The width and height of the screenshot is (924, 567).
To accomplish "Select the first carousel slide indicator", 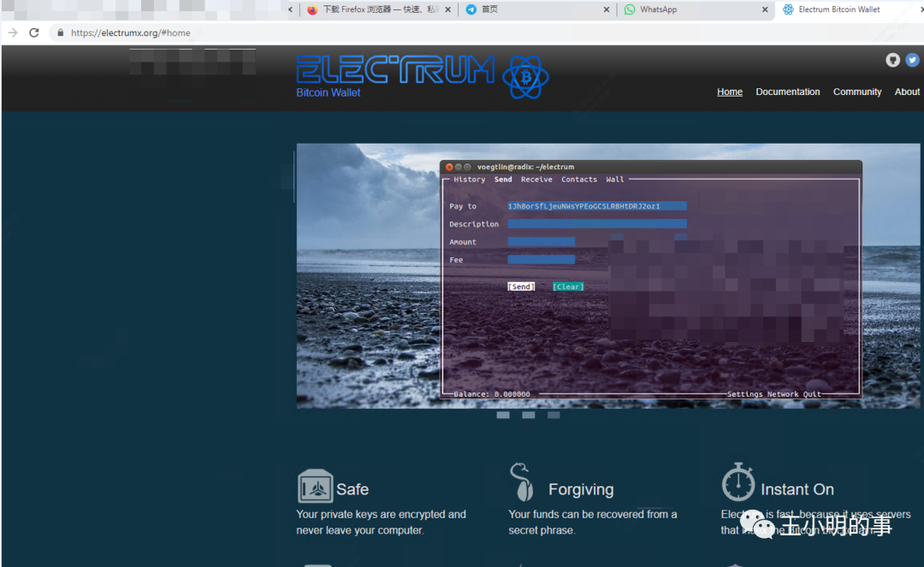I will click(503, 415).
